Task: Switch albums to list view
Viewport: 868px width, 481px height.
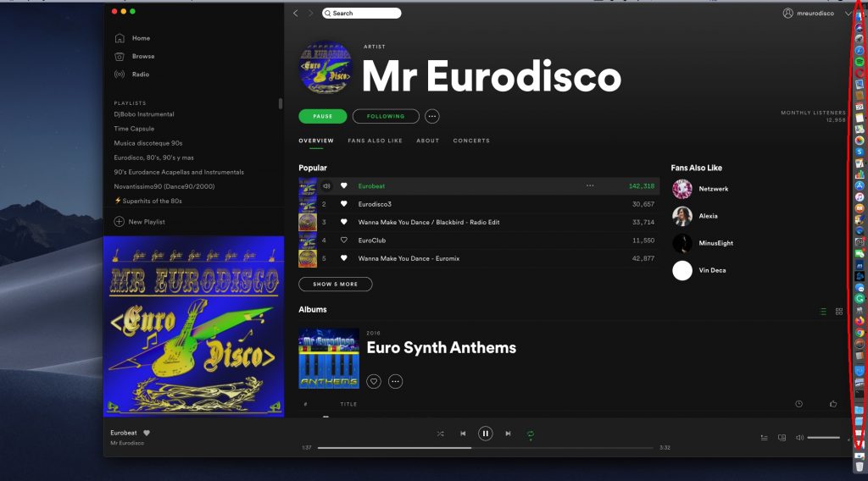Action: [x=823, y=312]
